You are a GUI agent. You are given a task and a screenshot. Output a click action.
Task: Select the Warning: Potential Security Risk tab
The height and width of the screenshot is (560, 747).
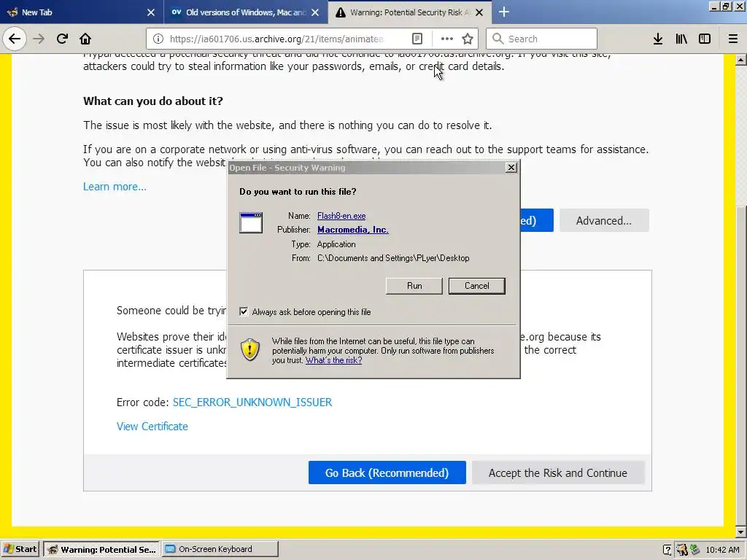tap(410, 12)
